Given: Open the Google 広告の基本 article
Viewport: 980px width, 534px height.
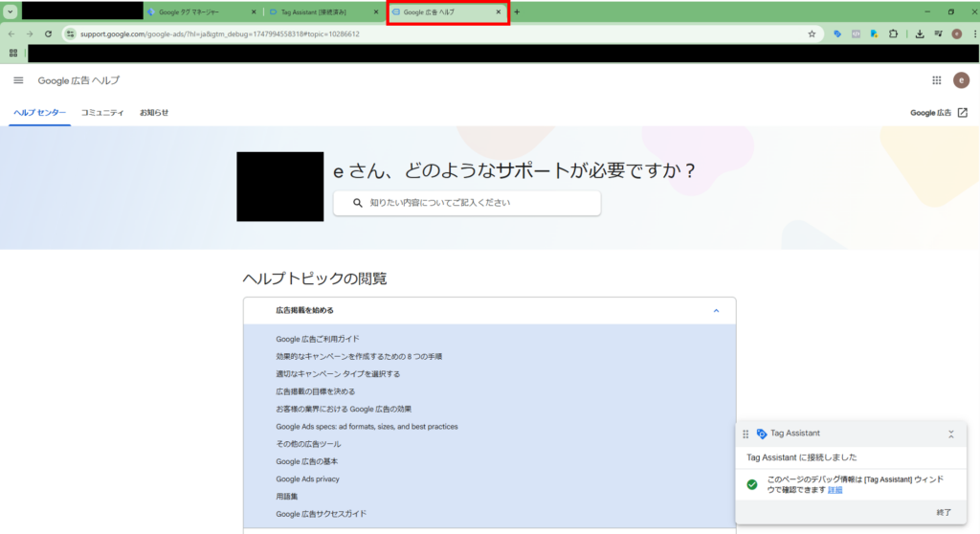Looking at the screenshot, I should [x=306, y=461].
